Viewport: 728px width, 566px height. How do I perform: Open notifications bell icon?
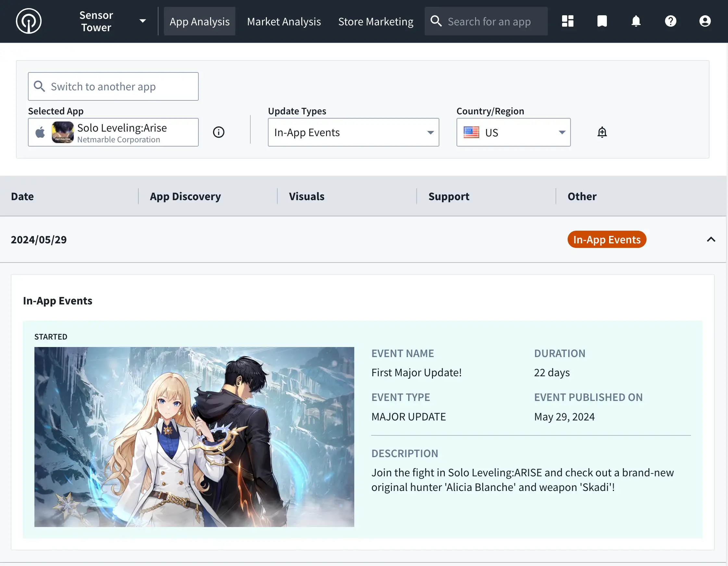[x=636, y=21]
